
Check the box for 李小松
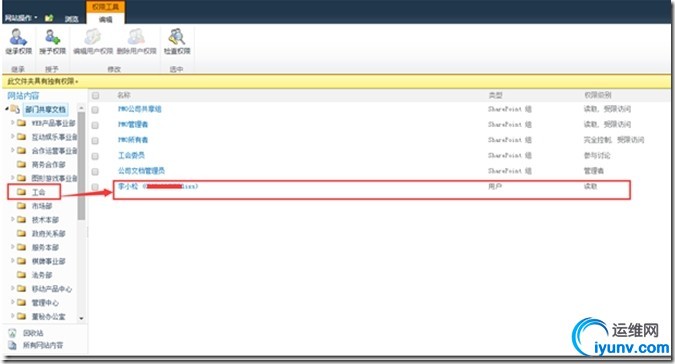pyautogui.click(x=95, y=187)
